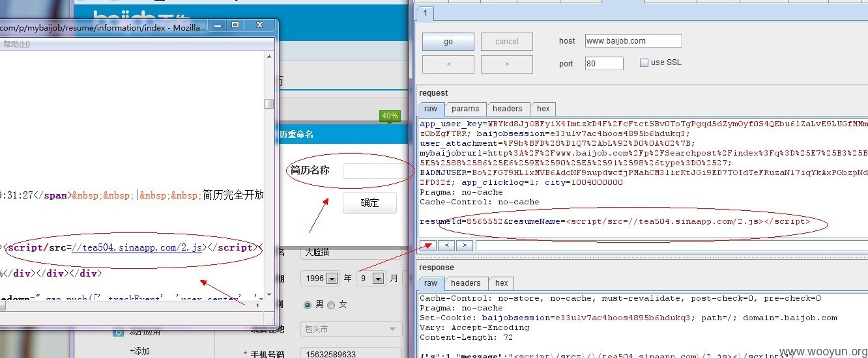This screenshot has width=868, height=358.
Task: Go to next request with > history button
Action: click(x=506, y=64)
